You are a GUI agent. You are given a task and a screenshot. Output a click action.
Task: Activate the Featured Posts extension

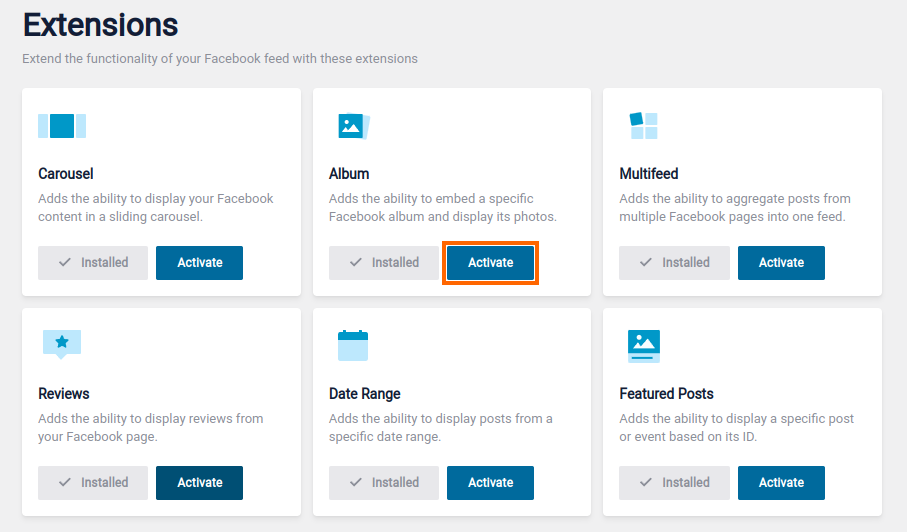point(781,483)
